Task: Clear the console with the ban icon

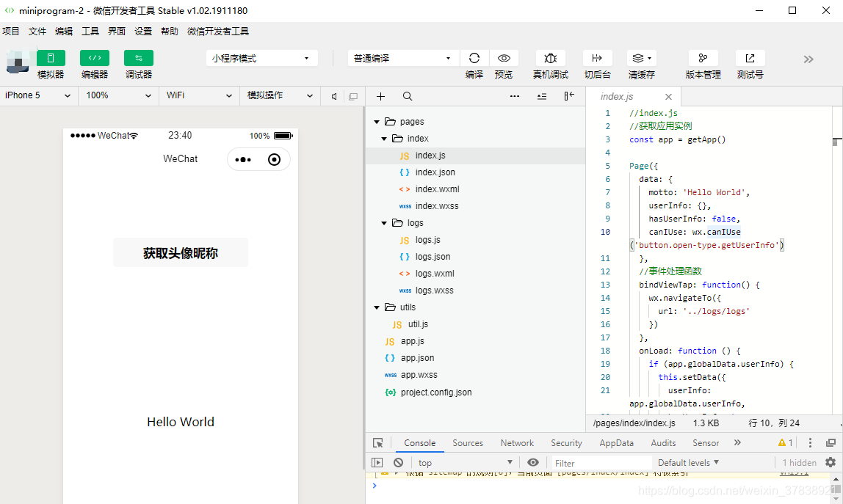Action: pyautogui.click(x=399, y=463)
